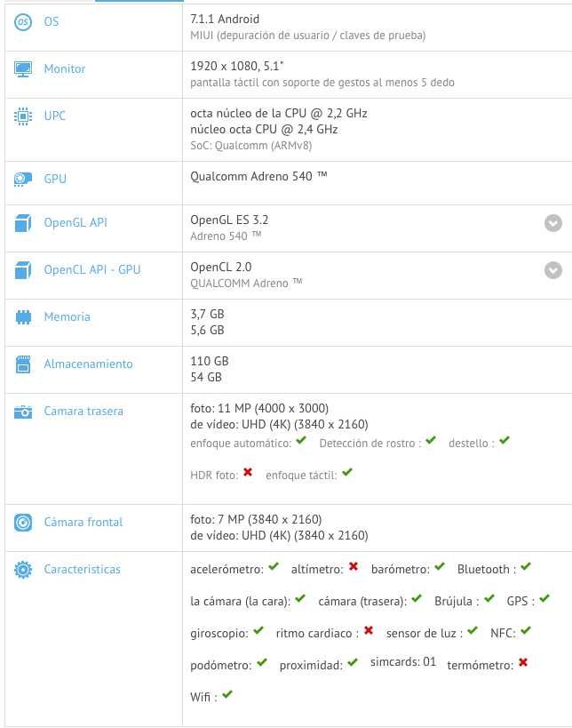Click the Camara trasera camera icon
The image size is (572, 728).
click(x=23, y=412)
